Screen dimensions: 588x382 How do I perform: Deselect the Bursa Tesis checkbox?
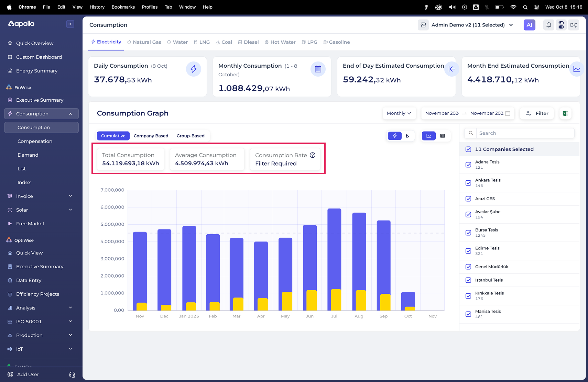(468, 233)
